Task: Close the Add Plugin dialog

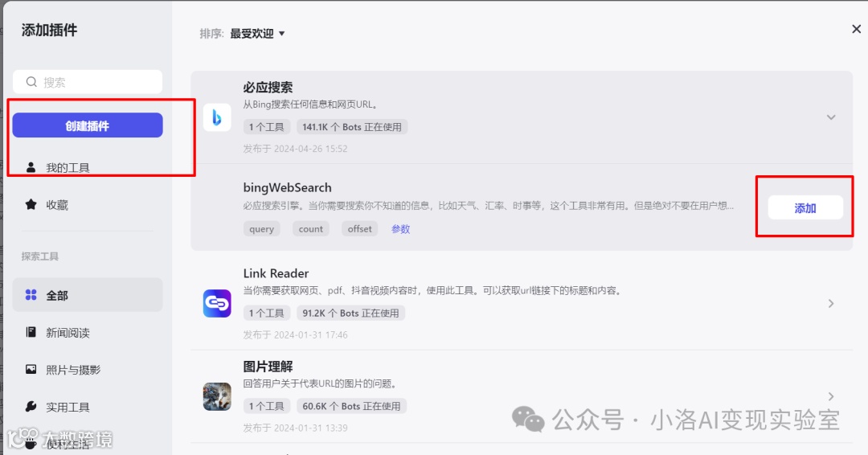Action: click(856, 29)
